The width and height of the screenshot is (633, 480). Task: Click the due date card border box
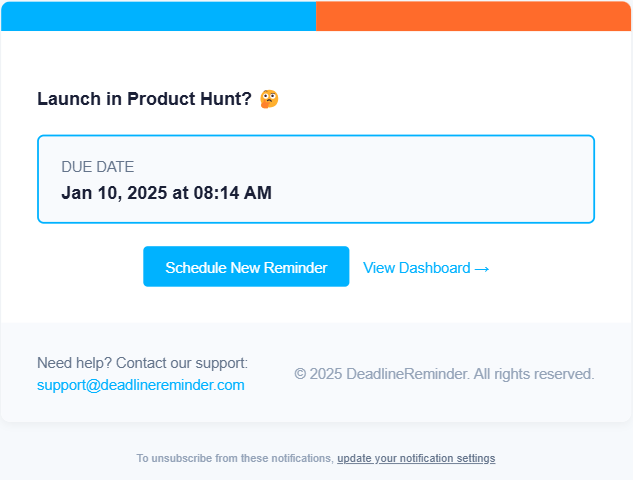(316, 179)
